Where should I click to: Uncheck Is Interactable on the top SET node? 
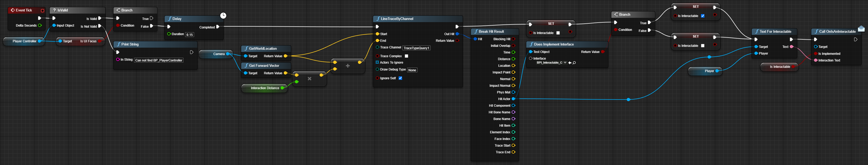[x=703, y=16]
